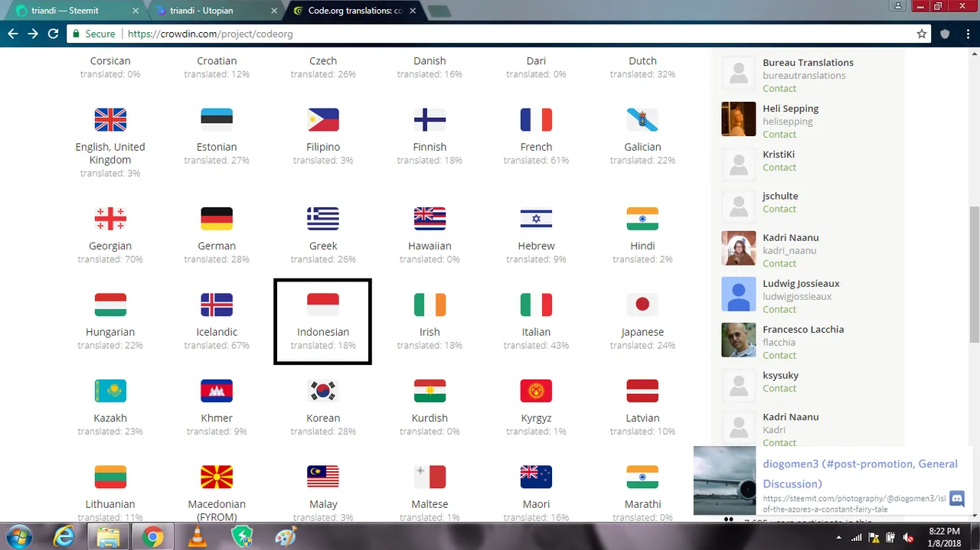Open the Corsican language link
The image size is (980, 550).
click(110, 61)
